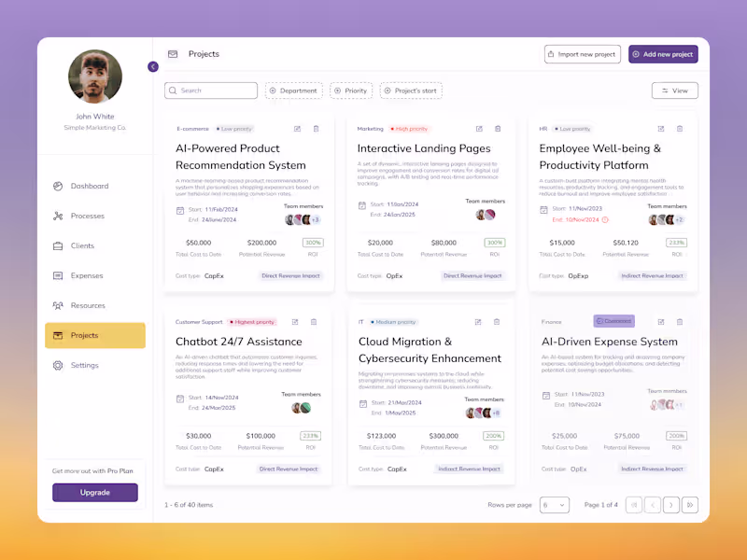
Task: Edit the Cloud Migration project card
Action: point(478,322)
